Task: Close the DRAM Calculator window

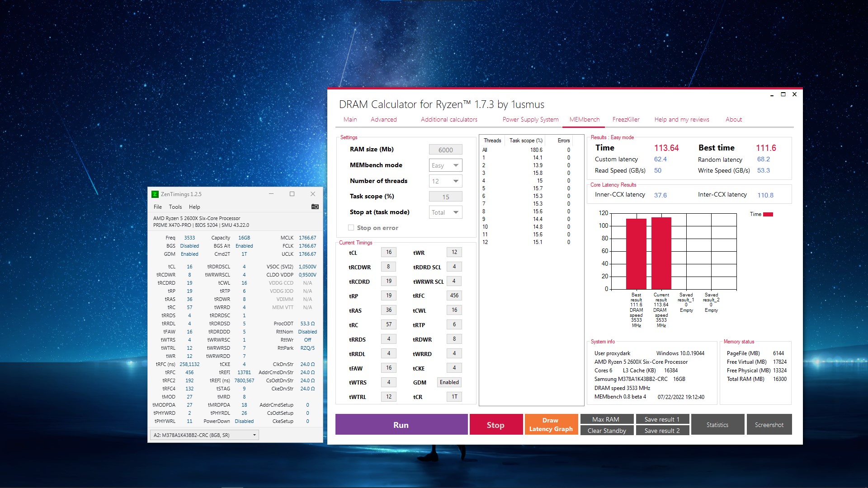Action: coord(794,94)
